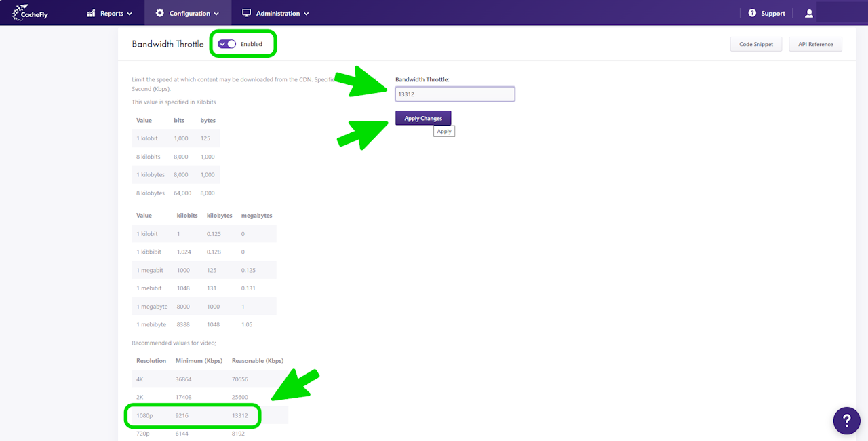The height and width of the screenshot is (441, 868).
Task: Click the Support link text
Action: pos(773,13)
